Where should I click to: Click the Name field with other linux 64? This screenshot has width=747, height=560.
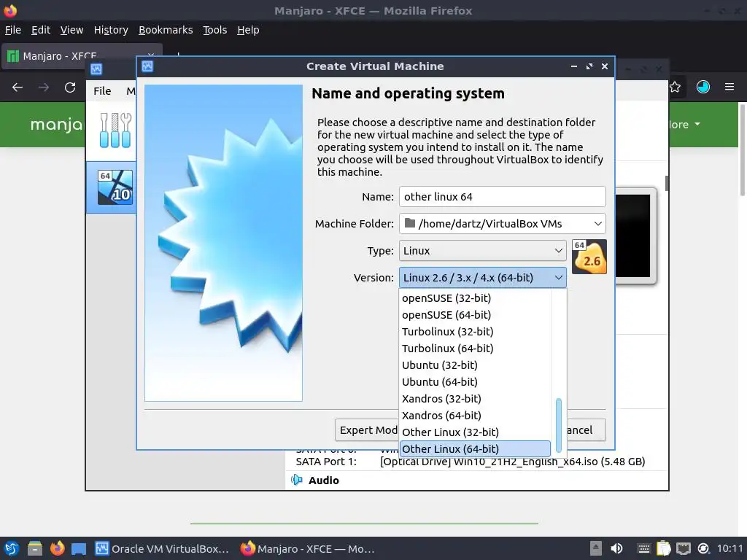(x=502, y=197)
